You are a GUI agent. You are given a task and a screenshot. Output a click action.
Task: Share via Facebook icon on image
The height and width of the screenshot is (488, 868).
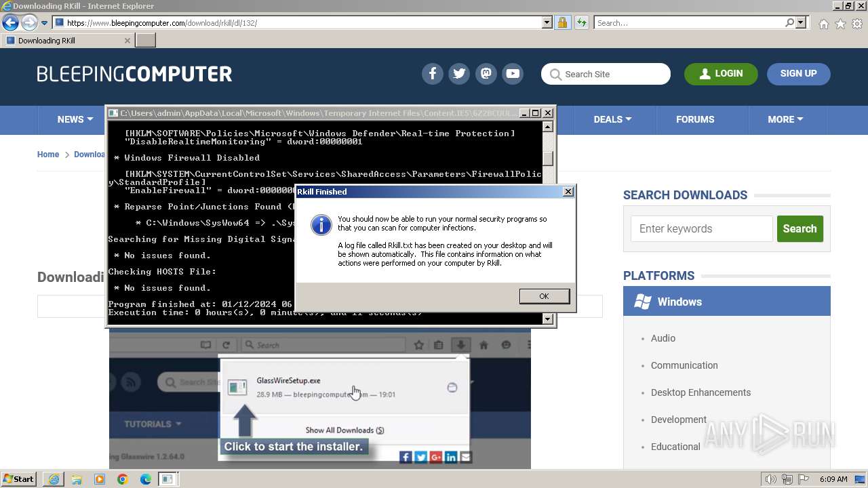pos(406,457)
